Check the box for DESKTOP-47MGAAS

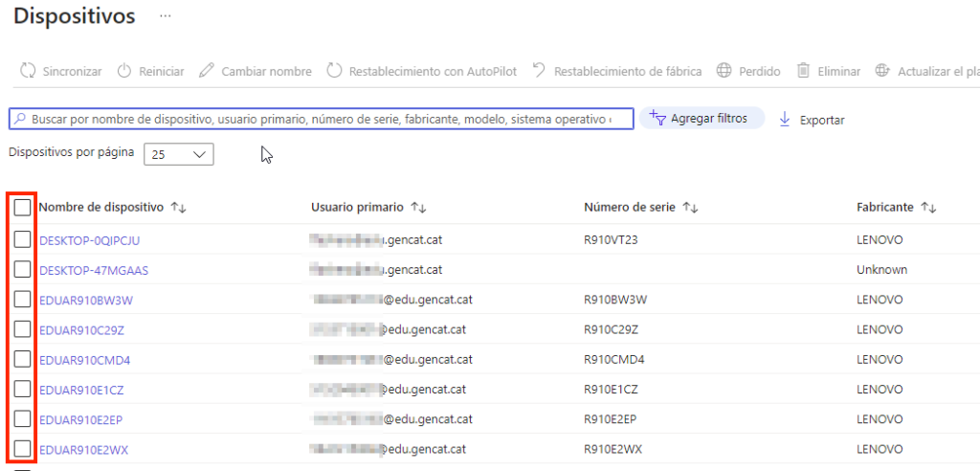(22, 269)
